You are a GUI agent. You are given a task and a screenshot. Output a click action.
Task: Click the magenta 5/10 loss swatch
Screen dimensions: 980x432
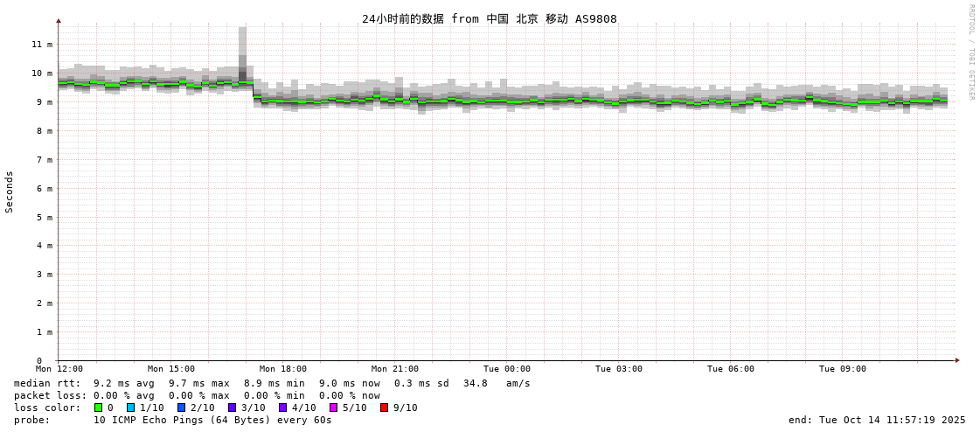tap(333, 408)
